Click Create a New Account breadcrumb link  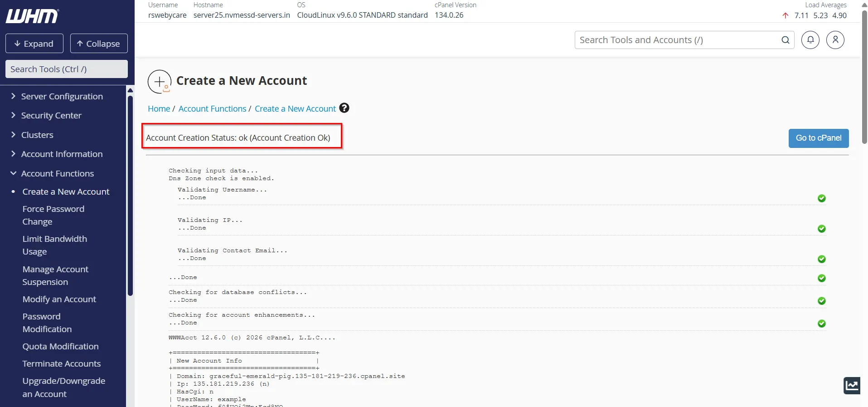tap(295, 108)
